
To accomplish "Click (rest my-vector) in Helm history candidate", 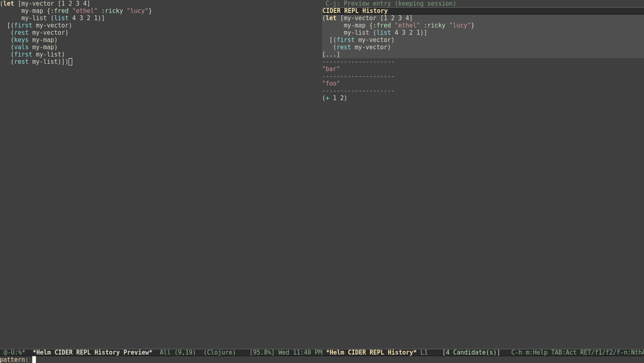I will pos(362,47).
